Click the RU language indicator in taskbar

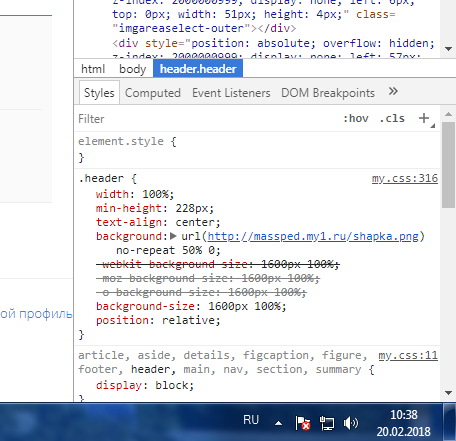click(251, 420)
